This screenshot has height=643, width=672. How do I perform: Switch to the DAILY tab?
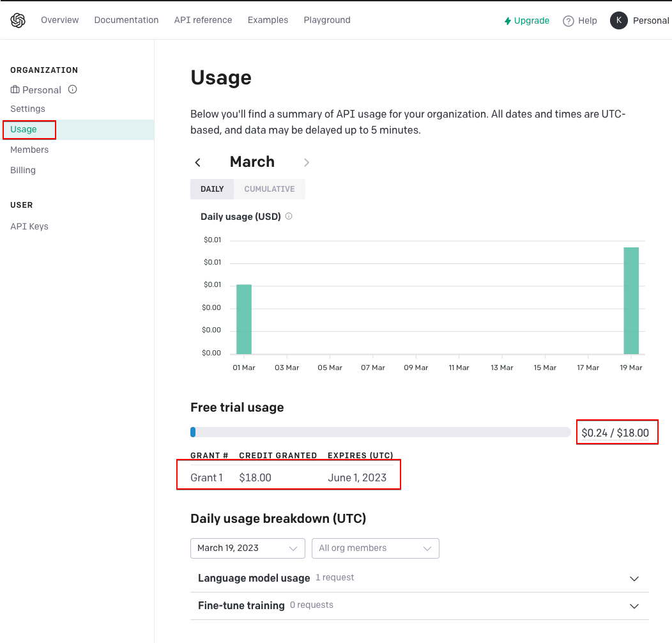click(x=212, y=189)
